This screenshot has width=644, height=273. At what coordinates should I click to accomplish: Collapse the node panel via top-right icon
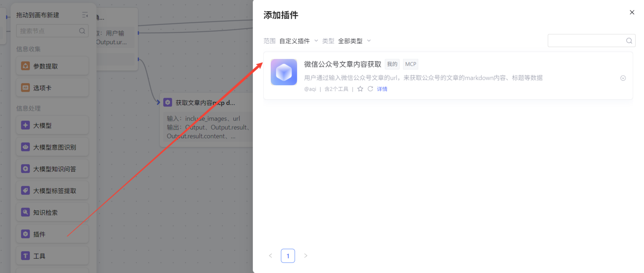click(85, 15)
